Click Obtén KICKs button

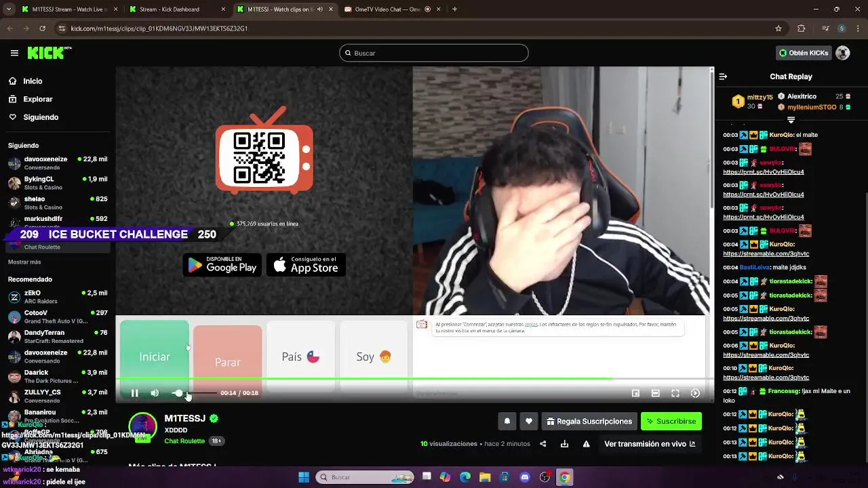click(804, 53)
